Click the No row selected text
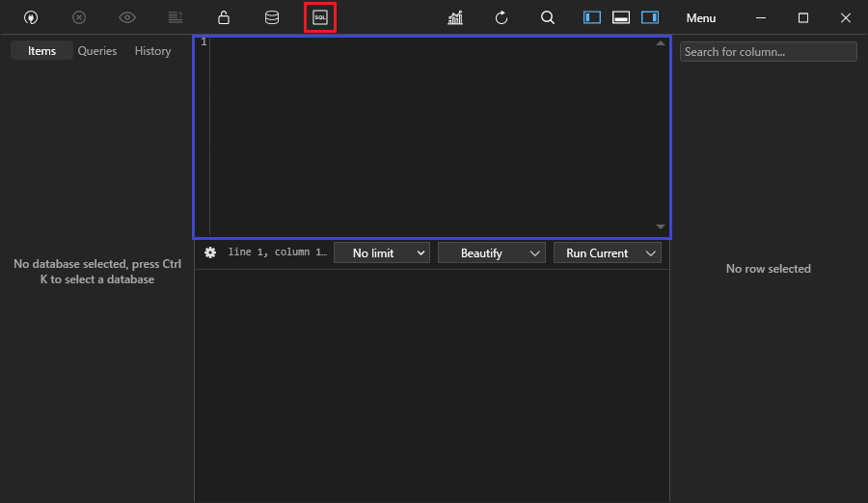 pos(769,269)
